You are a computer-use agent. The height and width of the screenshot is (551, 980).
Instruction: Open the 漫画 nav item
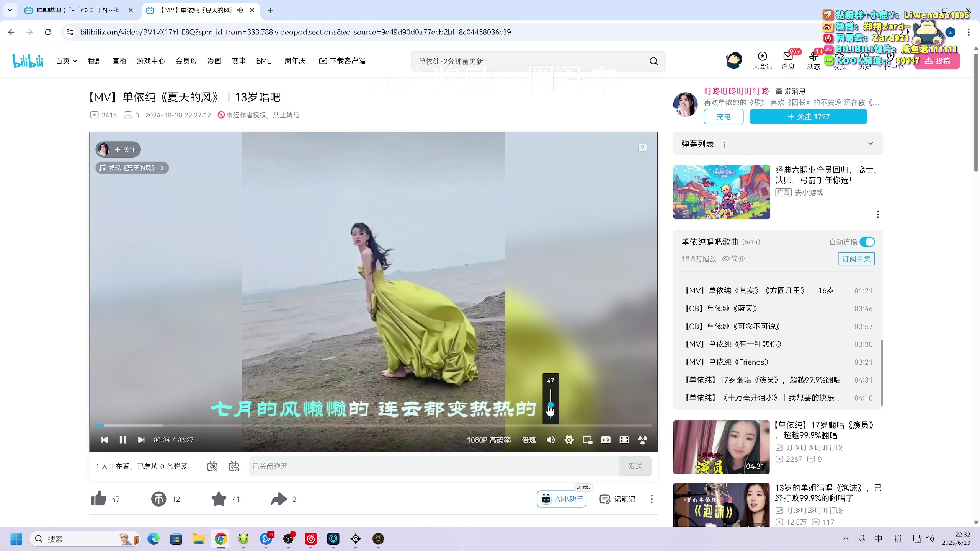(214, 61)
